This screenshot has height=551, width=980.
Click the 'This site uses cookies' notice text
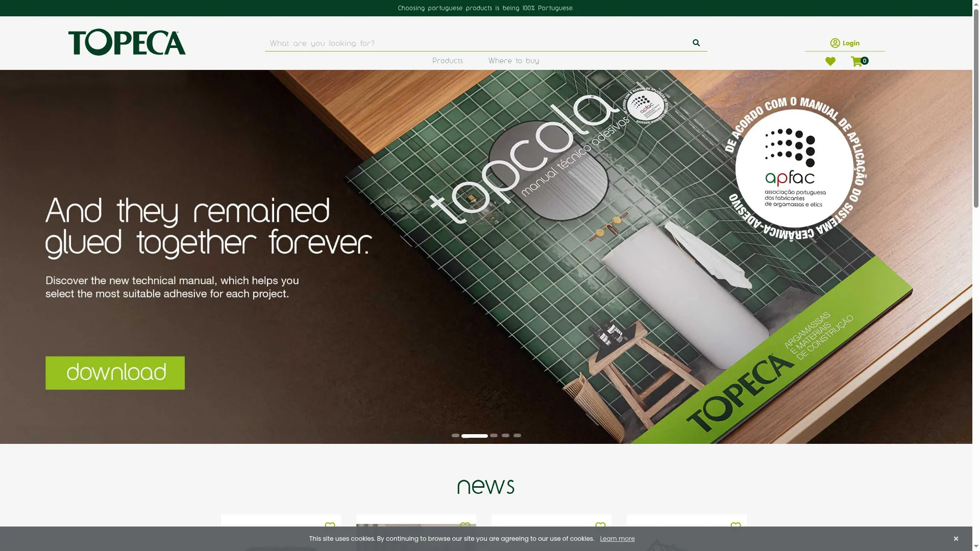click(452, 539)
